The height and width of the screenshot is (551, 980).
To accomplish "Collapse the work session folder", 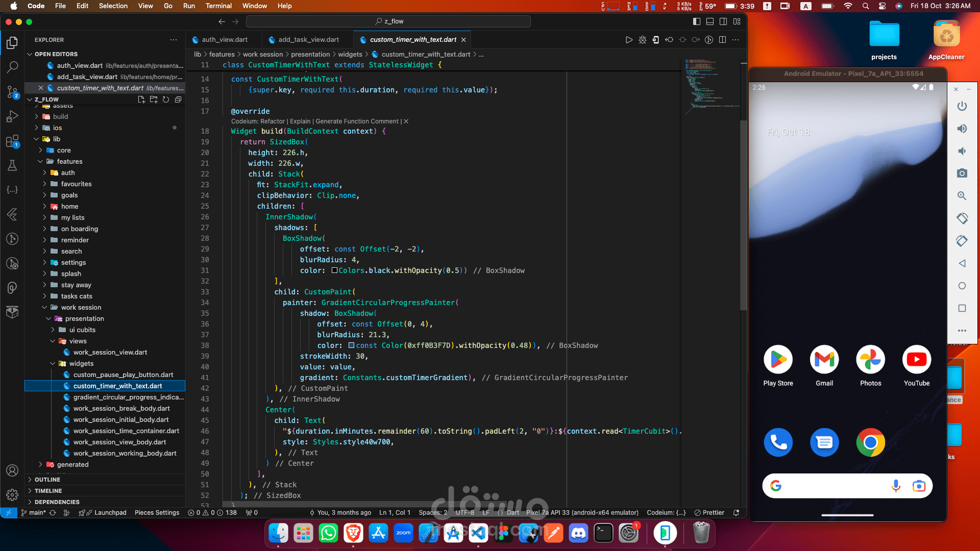I will tap(81, 308).
